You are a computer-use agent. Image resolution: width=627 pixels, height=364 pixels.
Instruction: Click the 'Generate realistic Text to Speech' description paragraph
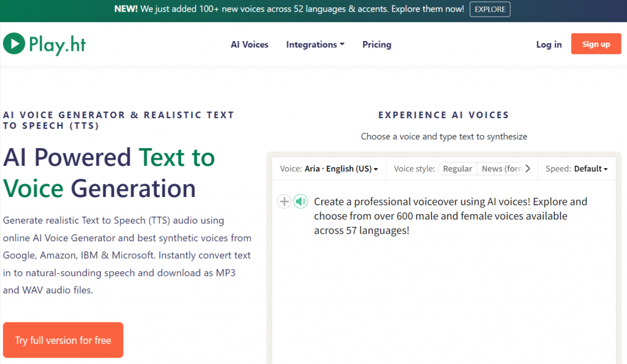point(127,255)
